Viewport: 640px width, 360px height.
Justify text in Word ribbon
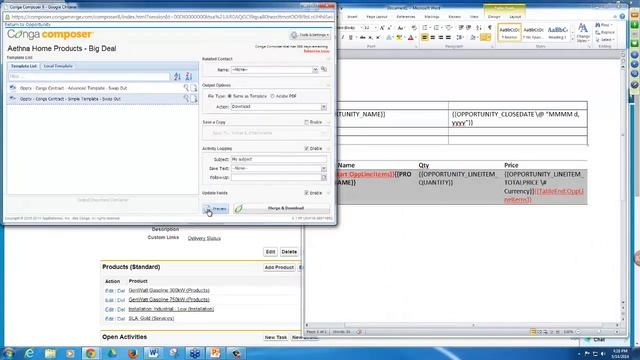pos(449,38)
